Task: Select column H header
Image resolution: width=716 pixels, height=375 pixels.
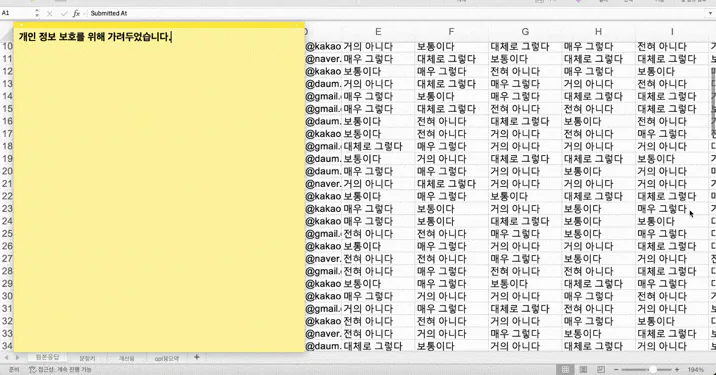Action: coord(598,32)
